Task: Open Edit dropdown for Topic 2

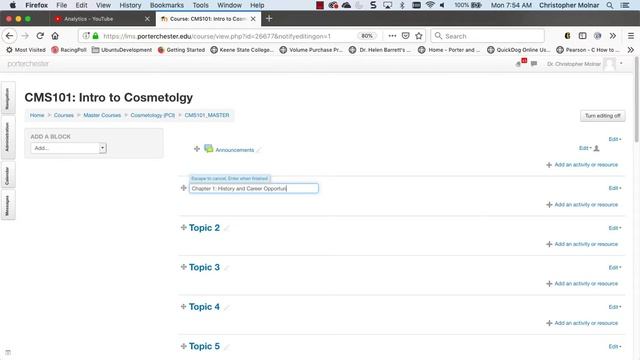Action: coord(615,228)
